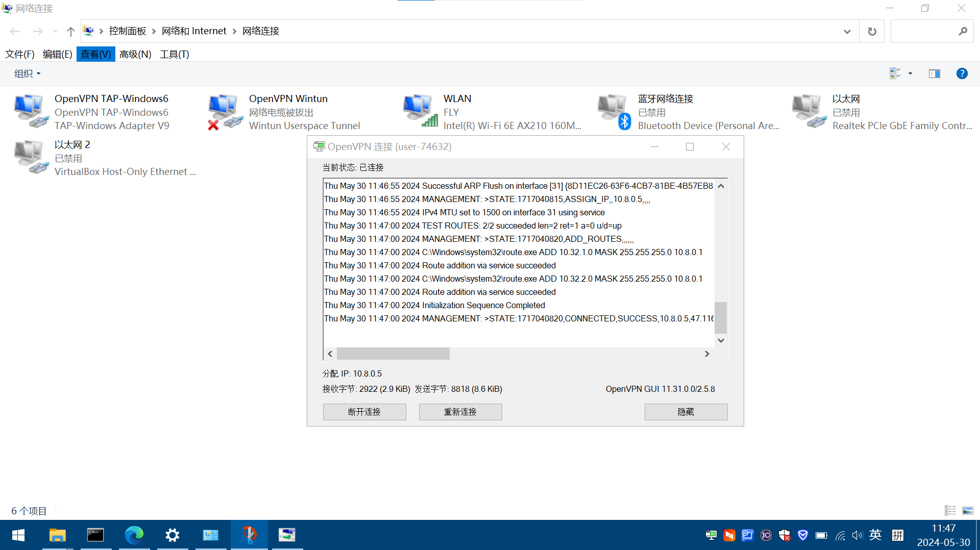This screenshot has height=550, width=980.
Task: Expand the 组织 dropdown menu
Action: pos(27,73)
